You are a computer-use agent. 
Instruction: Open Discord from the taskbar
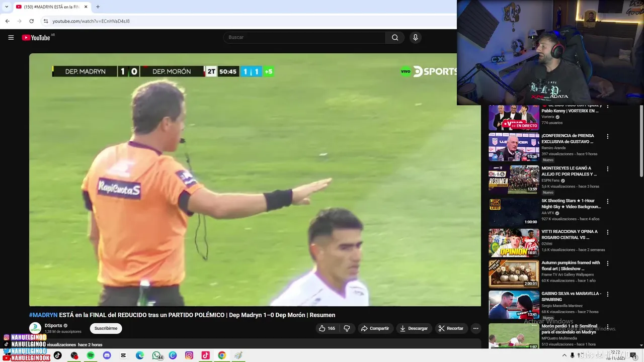tap(107, 355)
